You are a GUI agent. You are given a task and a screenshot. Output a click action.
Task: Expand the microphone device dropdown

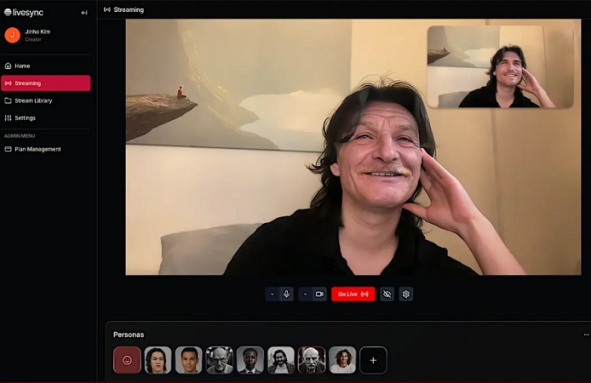coord(272,294)
